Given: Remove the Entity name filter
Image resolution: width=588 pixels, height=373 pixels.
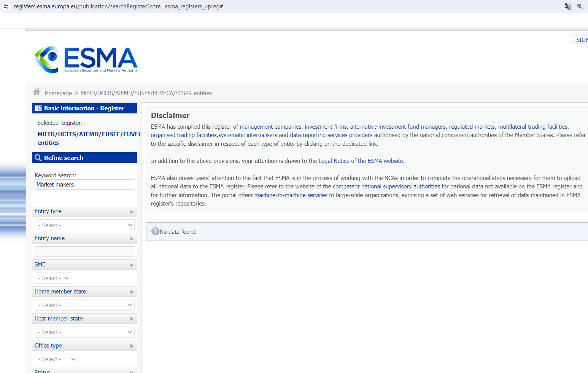Looking at the screenshot, I should point(132,239).
